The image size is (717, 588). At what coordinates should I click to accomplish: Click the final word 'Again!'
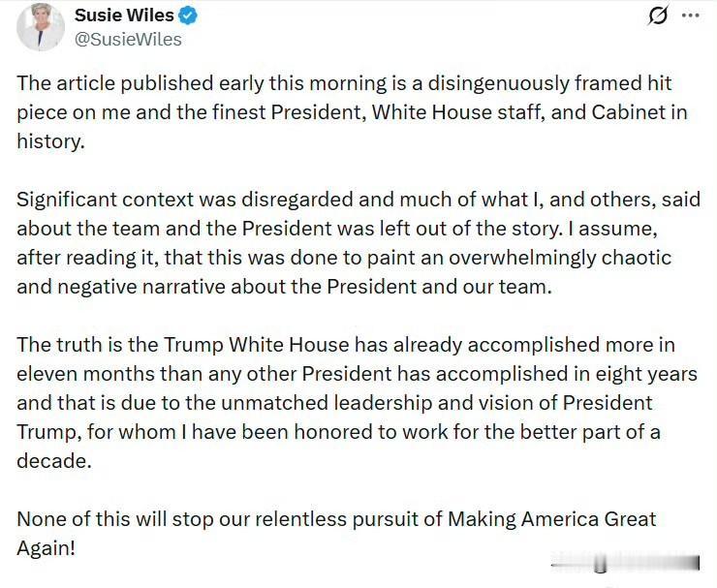tap(46, 548)
